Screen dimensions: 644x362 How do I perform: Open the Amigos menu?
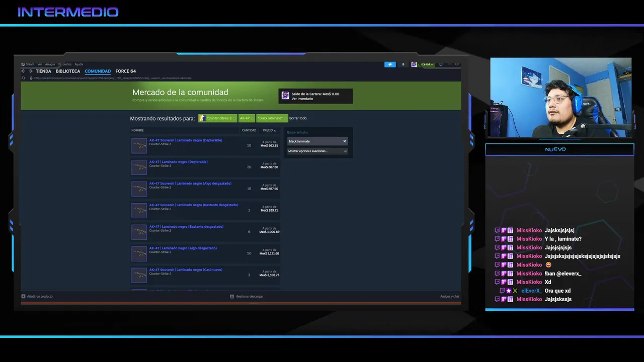tap(50, 64)
